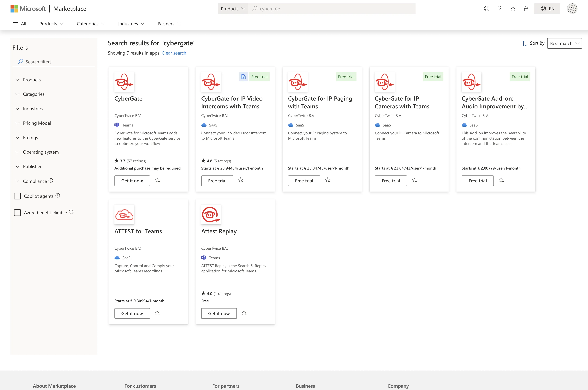Favorite CyberGate for IP Cameras star
The width and height of the screenshot is (588, 390).
click(415, 180)
